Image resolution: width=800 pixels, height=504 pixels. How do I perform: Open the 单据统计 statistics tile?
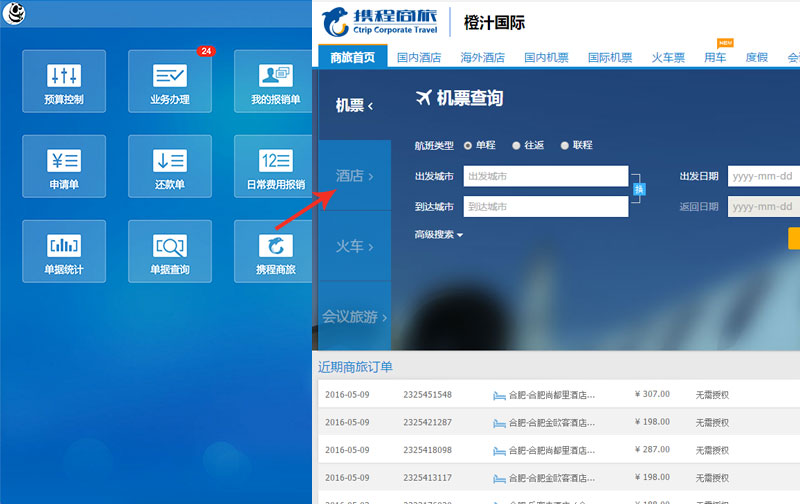[x=64, y=251]
